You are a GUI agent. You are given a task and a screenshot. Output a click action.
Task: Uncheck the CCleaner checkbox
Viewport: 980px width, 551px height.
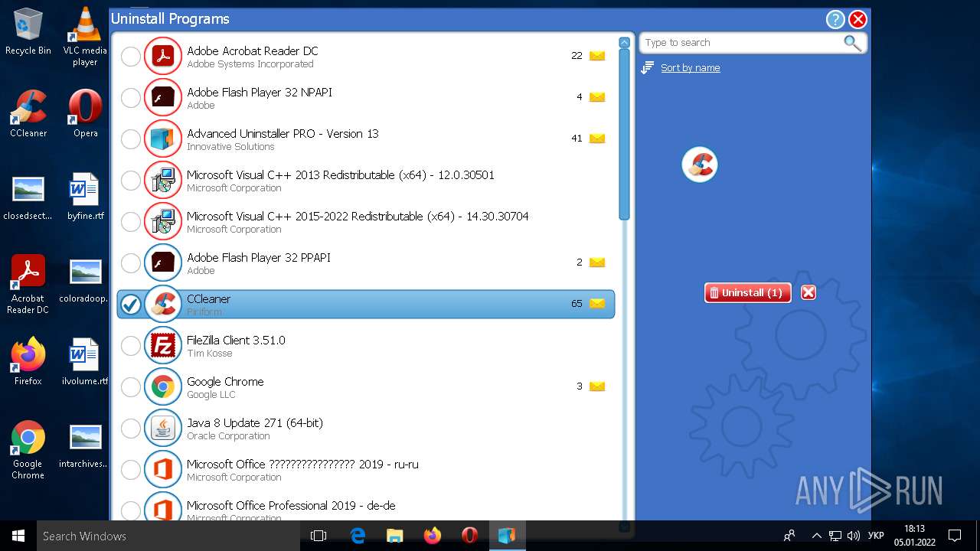pos(131,304)
